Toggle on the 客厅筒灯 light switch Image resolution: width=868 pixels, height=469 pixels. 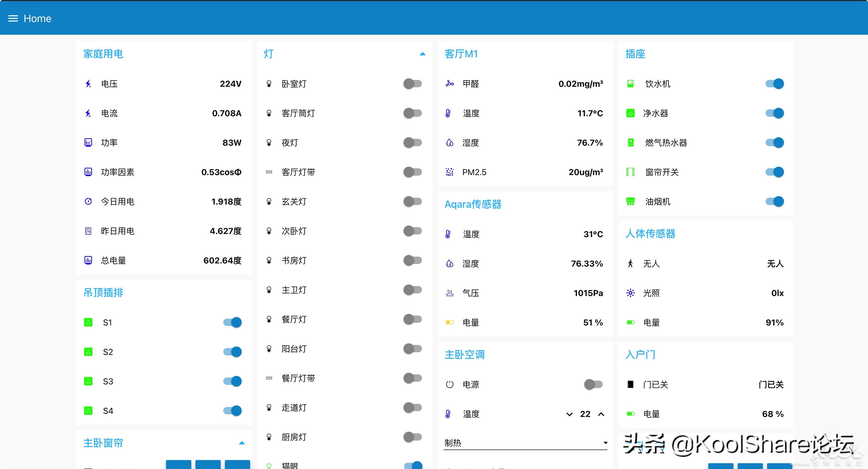412,113
